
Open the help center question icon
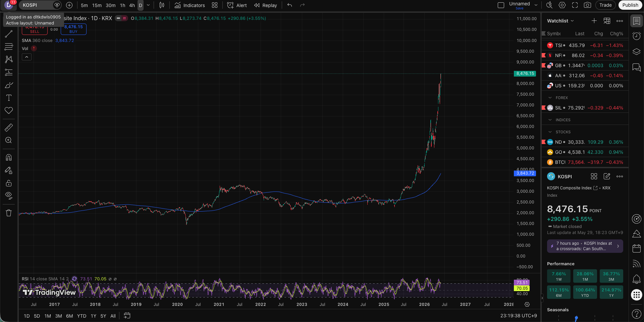[x=636, y=314]
